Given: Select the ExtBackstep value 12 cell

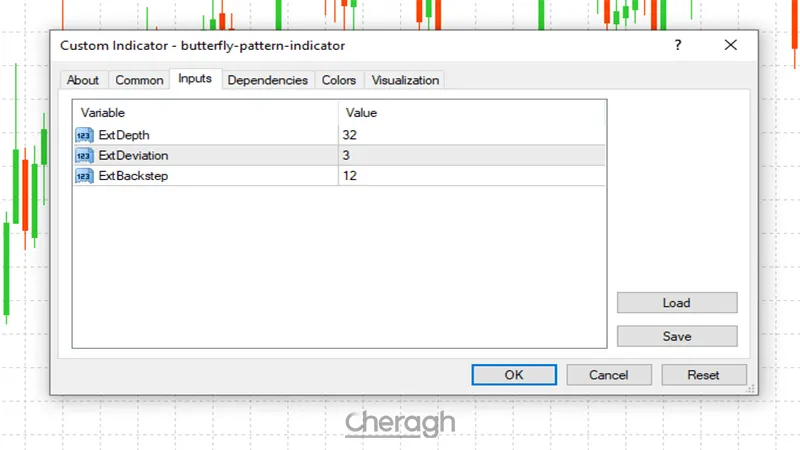Looking at the screenshot, I should pos(470,176).
